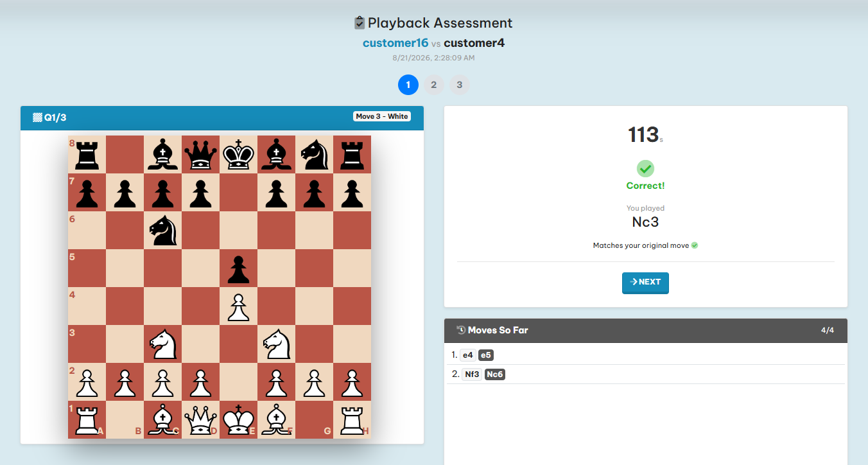Click the small green check after original move
Screen dimensions: 868x465
click(695, 245)
